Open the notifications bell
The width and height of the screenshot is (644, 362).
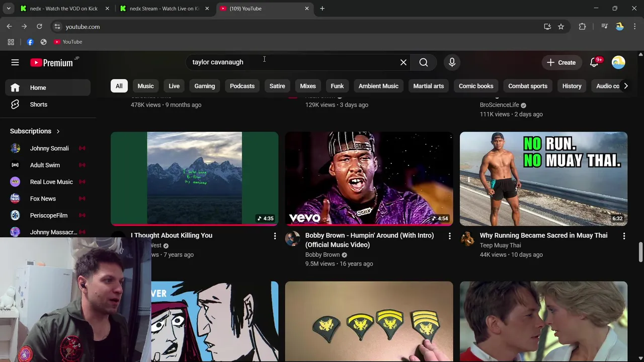[x=594, y=62]
